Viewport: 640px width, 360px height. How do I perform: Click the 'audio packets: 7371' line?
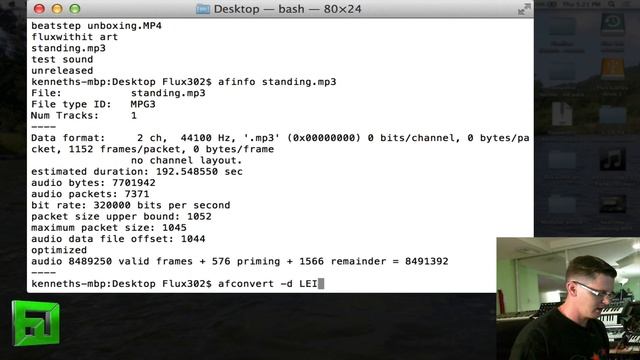[x=90, y=194]
